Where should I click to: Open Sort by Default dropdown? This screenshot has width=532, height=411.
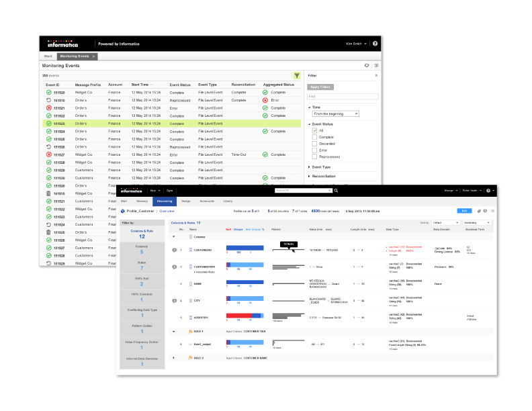click(x=445, y=223)
